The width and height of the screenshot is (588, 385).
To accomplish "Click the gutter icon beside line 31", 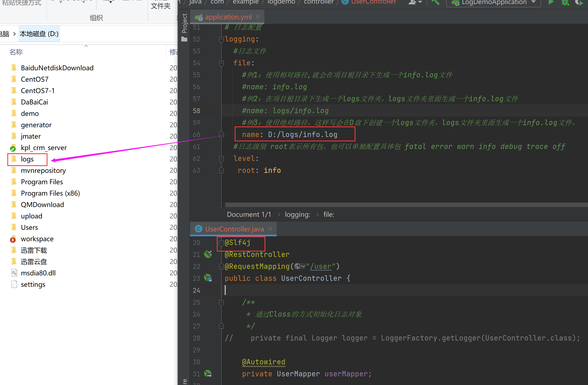I will [x=208, y=374].
